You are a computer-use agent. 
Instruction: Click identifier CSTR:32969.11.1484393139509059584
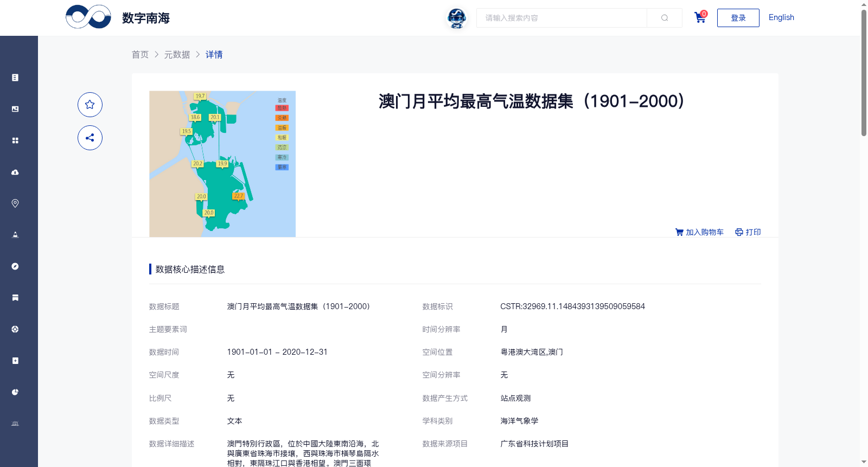(x=572, y=306)
